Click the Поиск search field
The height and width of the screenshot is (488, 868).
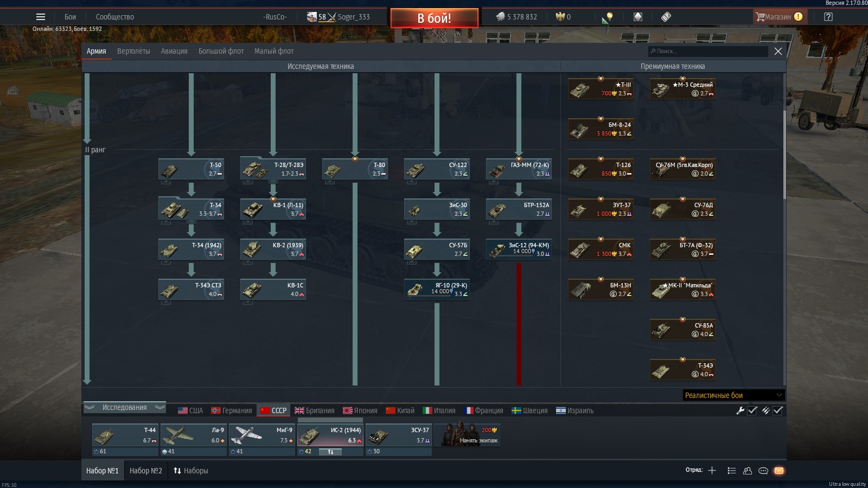pos(708,51)
